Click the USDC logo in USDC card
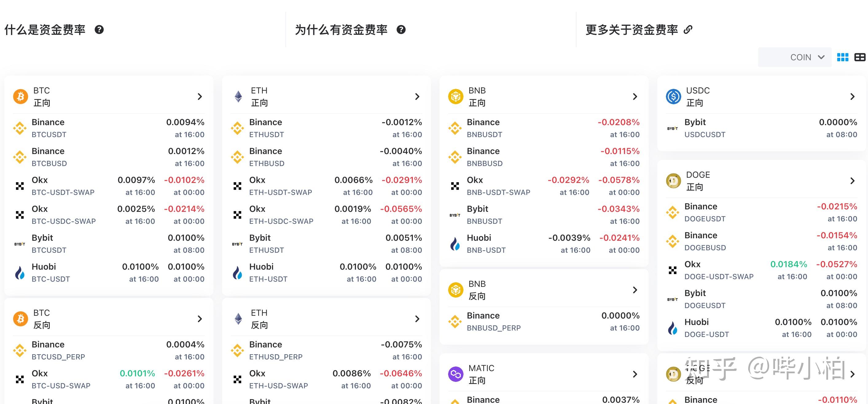Viewport: 868px width, 404px height. [673, 97]
